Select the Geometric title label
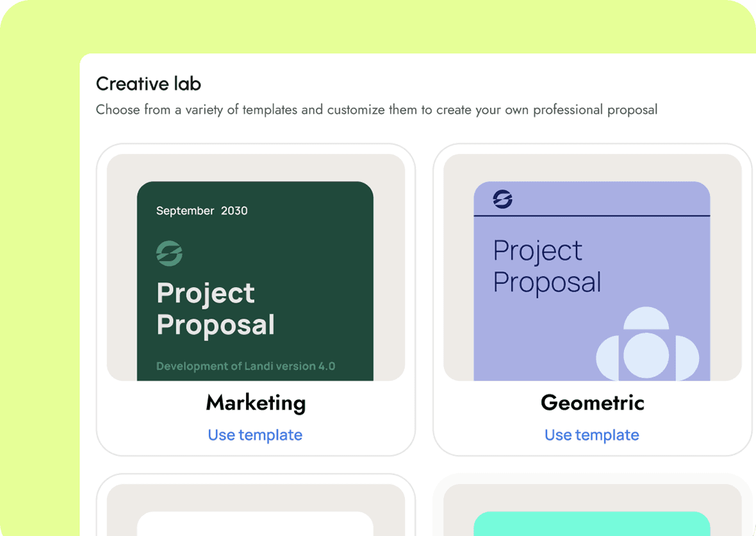The image size is (756, 536). (x=592, y=403)
